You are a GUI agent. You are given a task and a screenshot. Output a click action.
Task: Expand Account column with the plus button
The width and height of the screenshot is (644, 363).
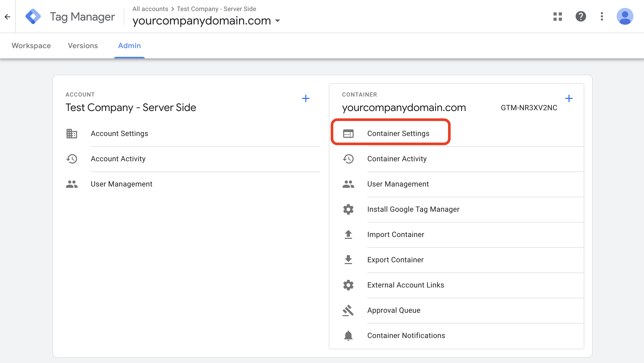pyautogui.click(x=306, y=98)
